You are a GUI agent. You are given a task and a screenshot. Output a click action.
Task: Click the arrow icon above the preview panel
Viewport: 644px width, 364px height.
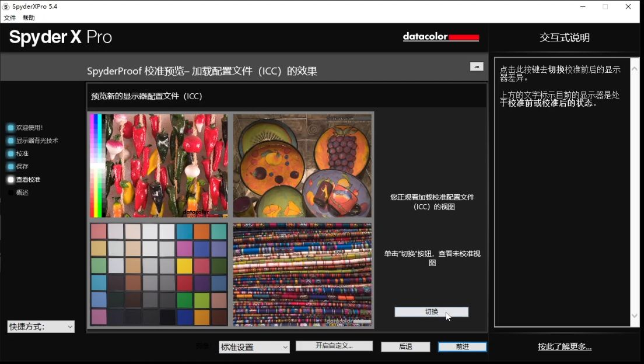pyautogui.click(x=477, y=66)
